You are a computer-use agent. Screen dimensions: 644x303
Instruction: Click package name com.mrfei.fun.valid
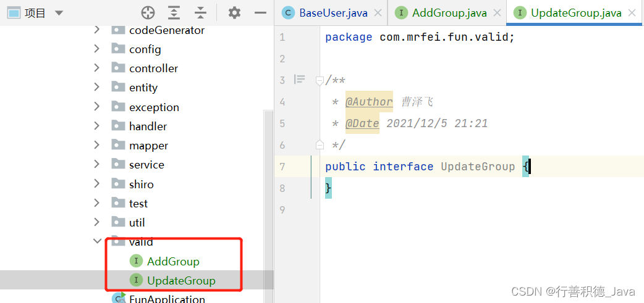[x=444, y=37]
